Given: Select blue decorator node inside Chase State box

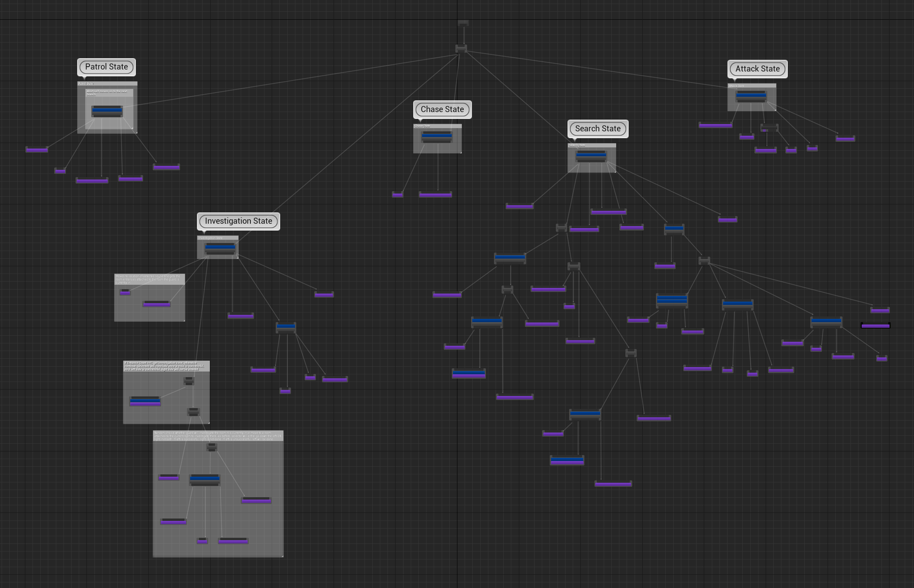Looking at the screenshot, I should tap(437, 136).
